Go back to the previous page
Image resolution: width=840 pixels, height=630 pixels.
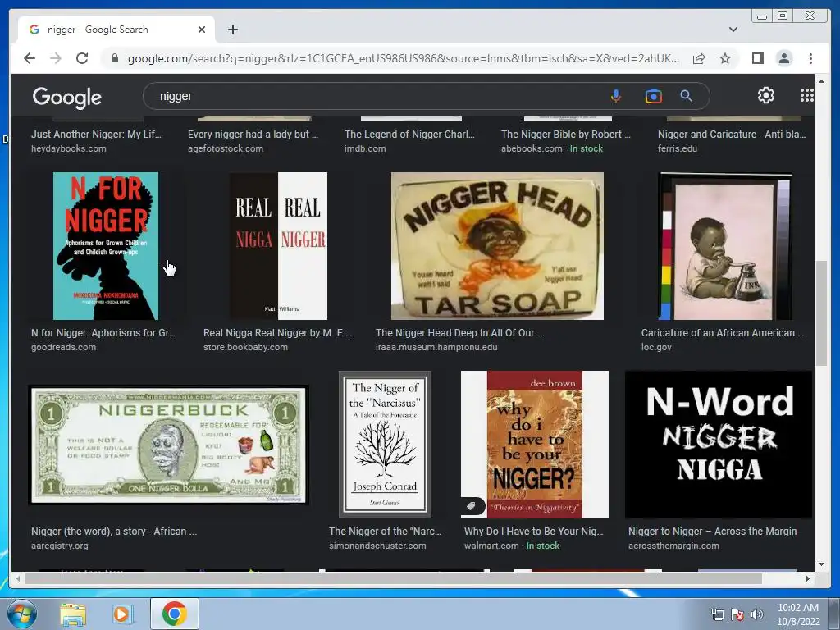pos(30,58)
